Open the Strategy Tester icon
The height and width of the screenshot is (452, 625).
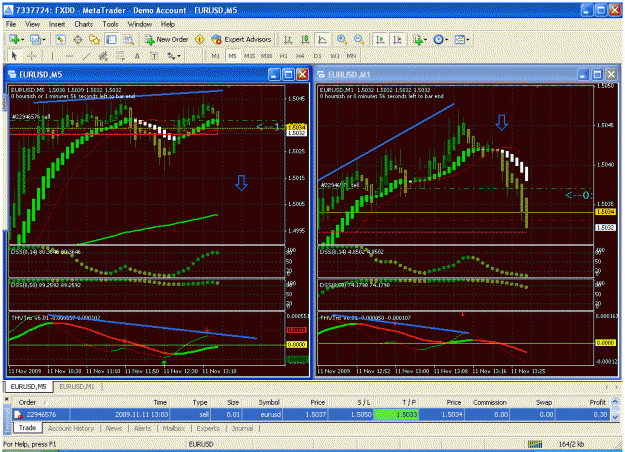(129, 39)
